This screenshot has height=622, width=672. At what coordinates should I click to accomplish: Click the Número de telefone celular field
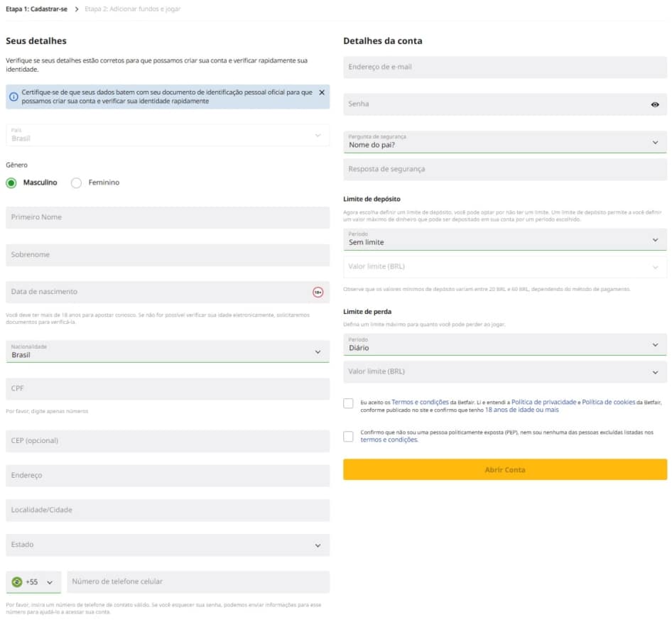198,582
